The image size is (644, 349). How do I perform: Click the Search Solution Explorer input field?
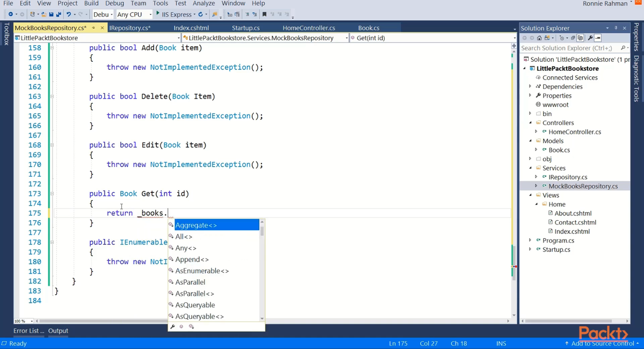tap(569, 48)
